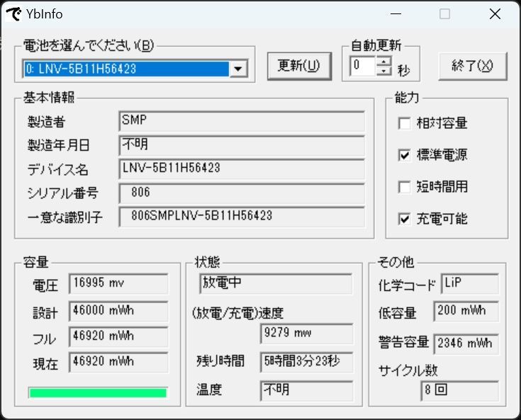
Task: Click the 更新(U) refresh button
Action: (x=299, y=66)
